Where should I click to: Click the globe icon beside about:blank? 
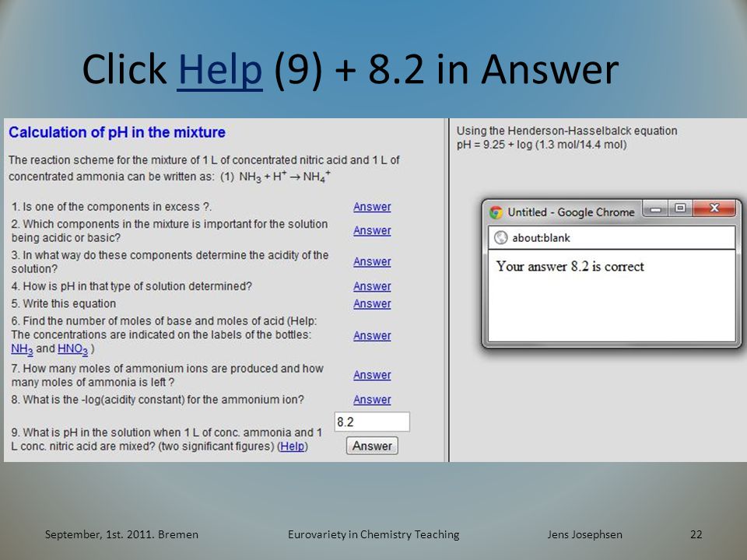click(x=500, y=237)
